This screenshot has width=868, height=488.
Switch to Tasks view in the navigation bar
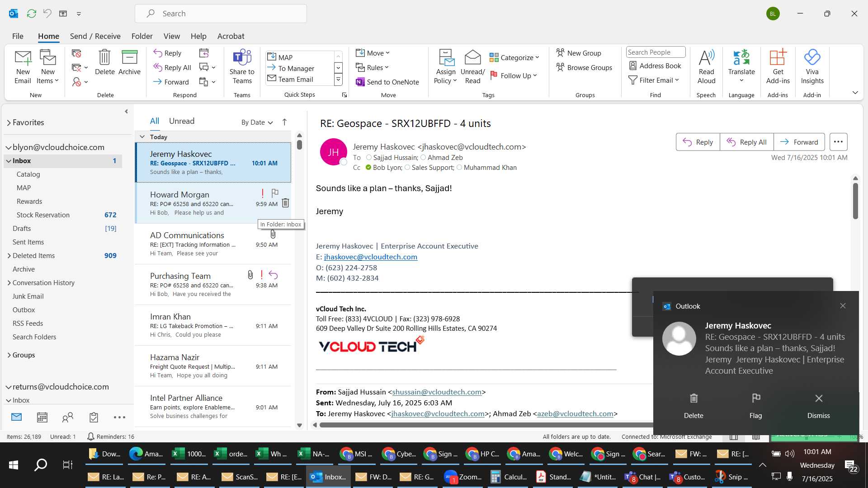click(x=94, y=417)
